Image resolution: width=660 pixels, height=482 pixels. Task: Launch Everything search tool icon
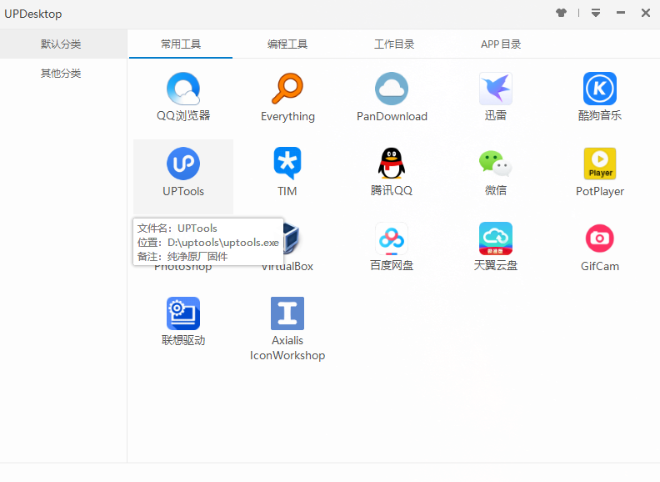[287, 88]
